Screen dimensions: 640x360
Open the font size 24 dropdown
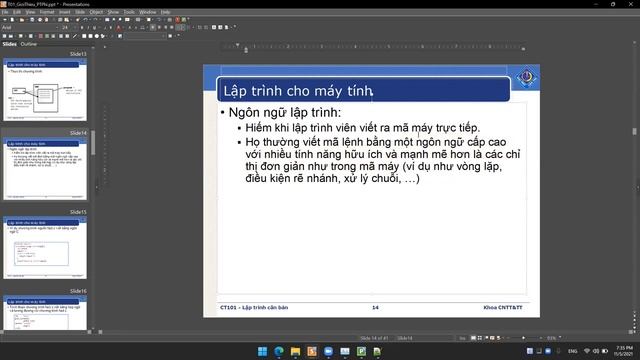point(75,27)
